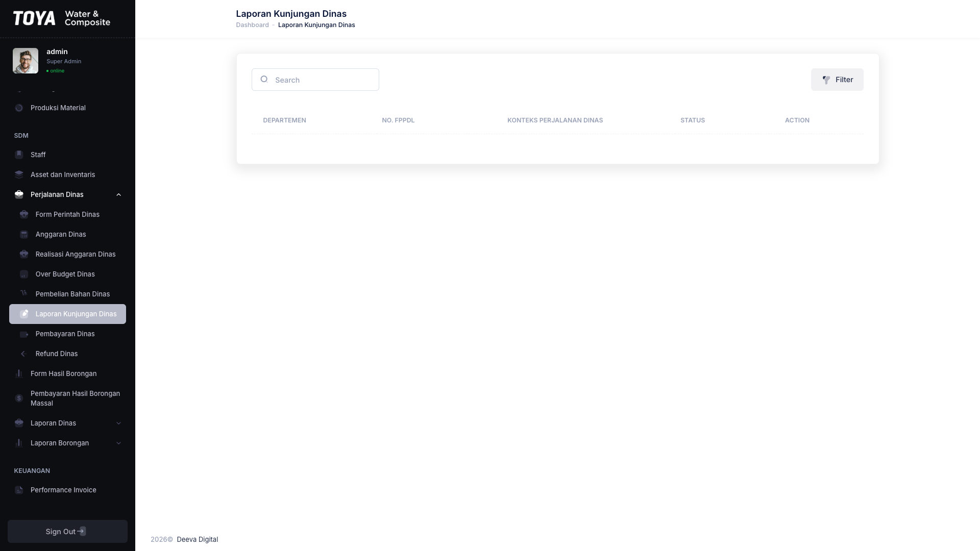Screen dimensions: 980x551
Task: Click the Pembelian Bahan Dinas cart icon
Action: pos(24,293)
